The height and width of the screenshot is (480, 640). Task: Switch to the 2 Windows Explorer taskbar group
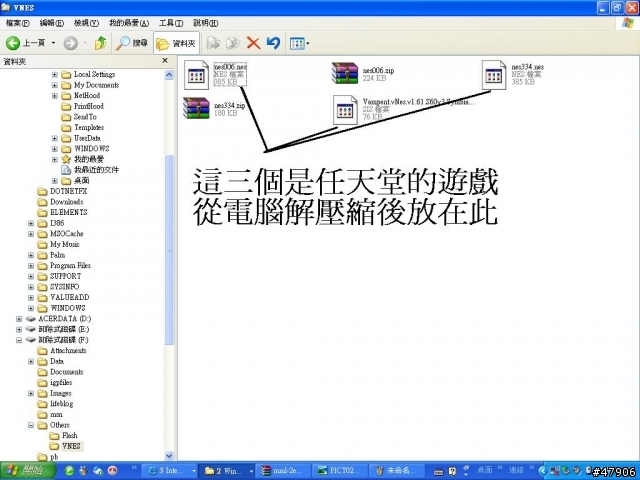[x=228, y=471]
